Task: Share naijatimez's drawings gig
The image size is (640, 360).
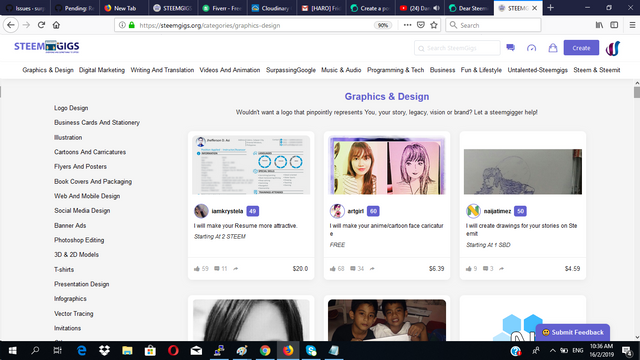Action: pyautogui.click(x=501, y=269)
